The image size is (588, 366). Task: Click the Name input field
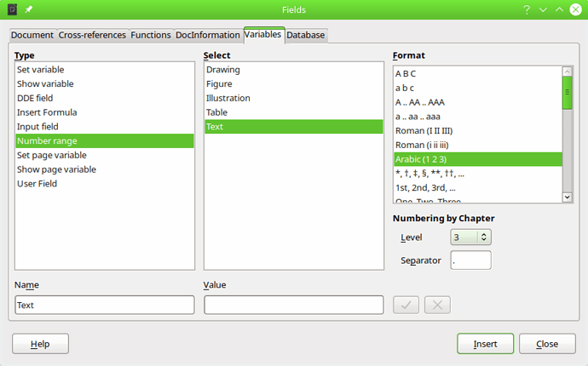105,305
